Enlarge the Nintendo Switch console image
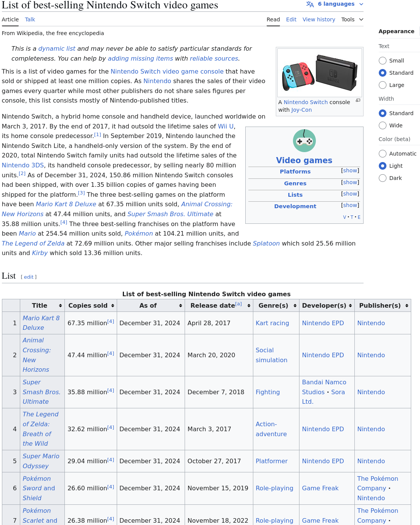The image size is (420, 525). coord(358,100)
